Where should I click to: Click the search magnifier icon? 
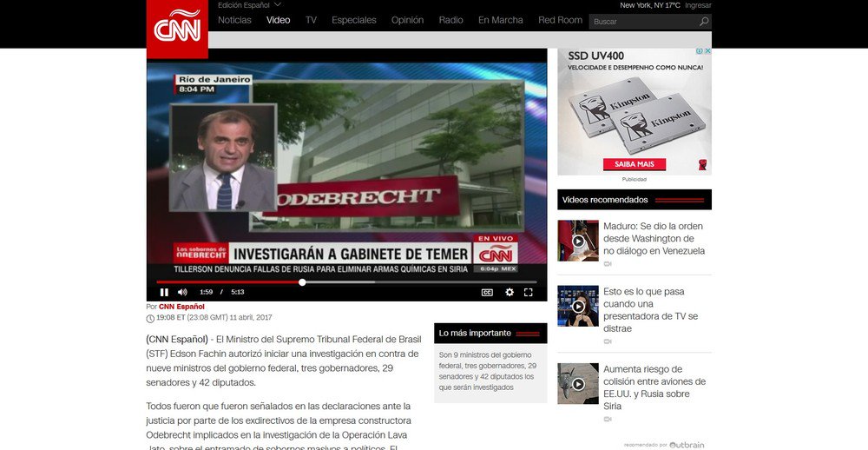704,22
